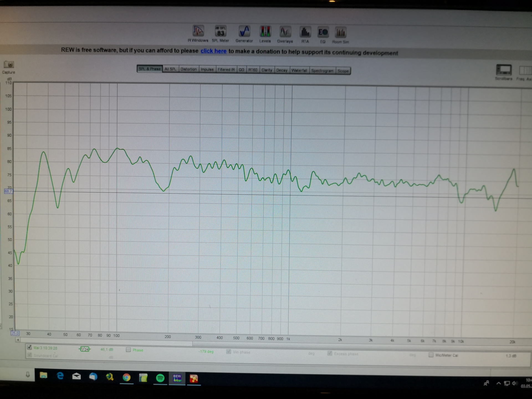Click the donation 'click here' link
This screenshot has height=399, width=532.
(213, 51)
